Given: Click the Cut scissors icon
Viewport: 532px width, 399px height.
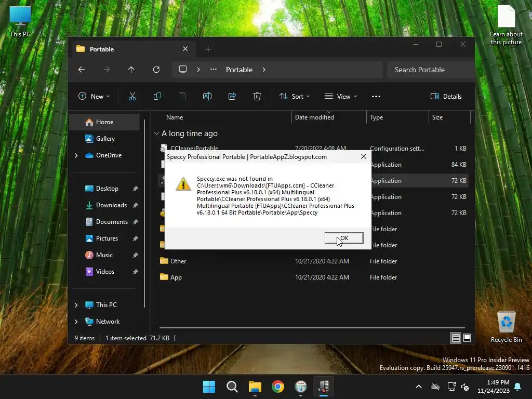Looking at the screenshot, I should click(132, 96).
